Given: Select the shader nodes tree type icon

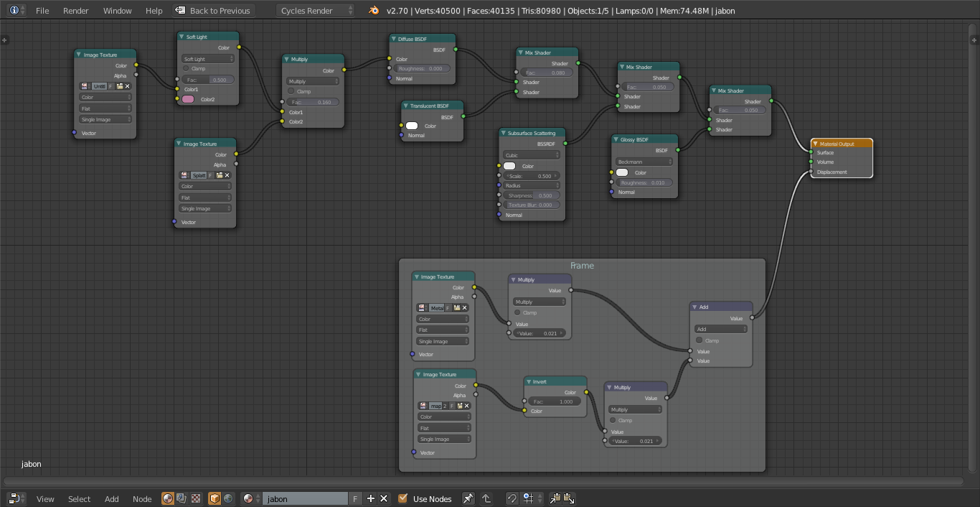Looking at the screenshot, I should coord(168,498).
